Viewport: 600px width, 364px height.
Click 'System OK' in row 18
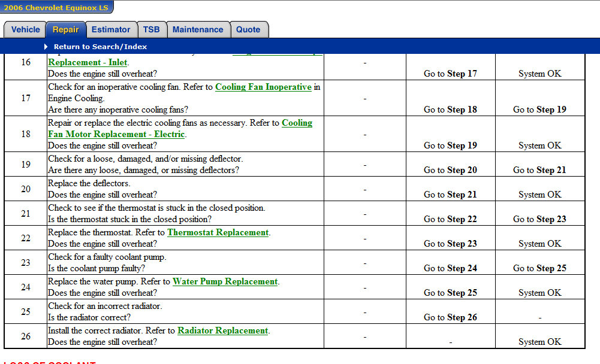540,145
